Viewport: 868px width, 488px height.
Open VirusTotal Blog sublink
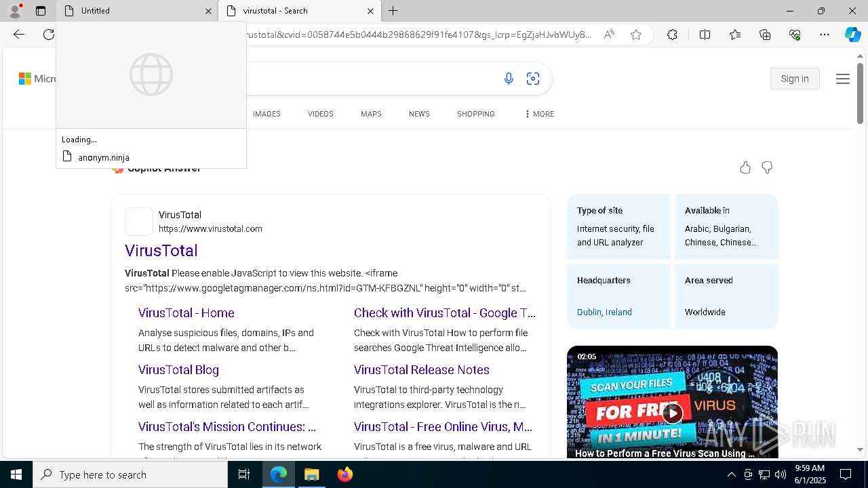(178, 369)
